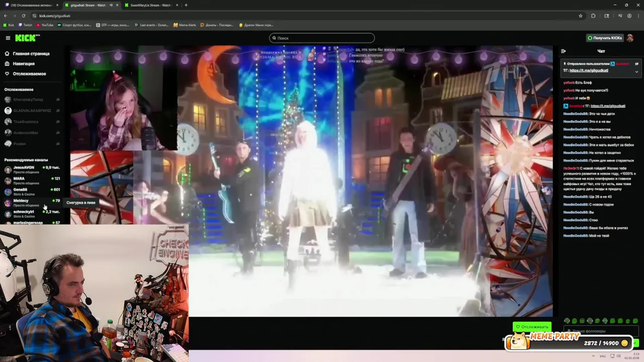644x362 pixels.
Task: Click the Отслеживать follow button
Action: tap(532, 327)
